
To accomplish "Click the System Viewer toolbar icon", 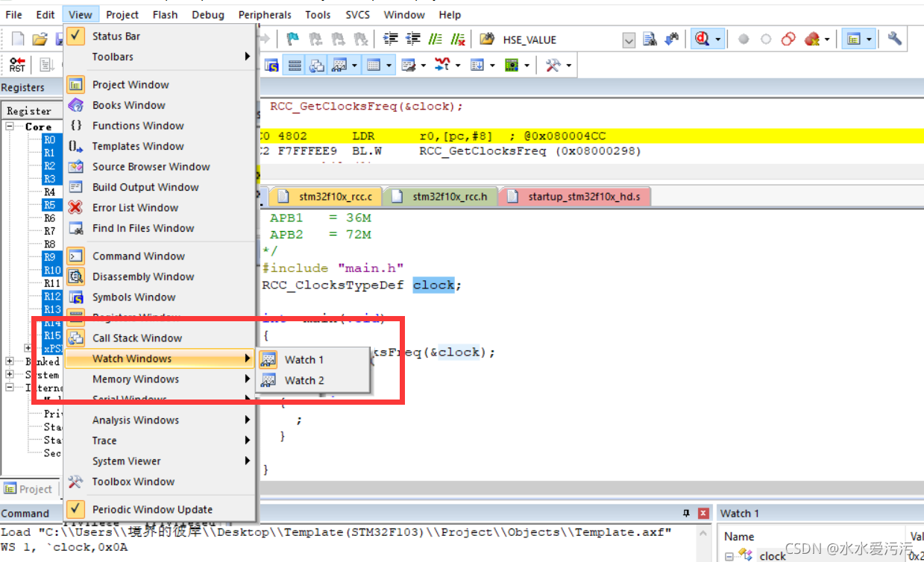I will point(512,66).
